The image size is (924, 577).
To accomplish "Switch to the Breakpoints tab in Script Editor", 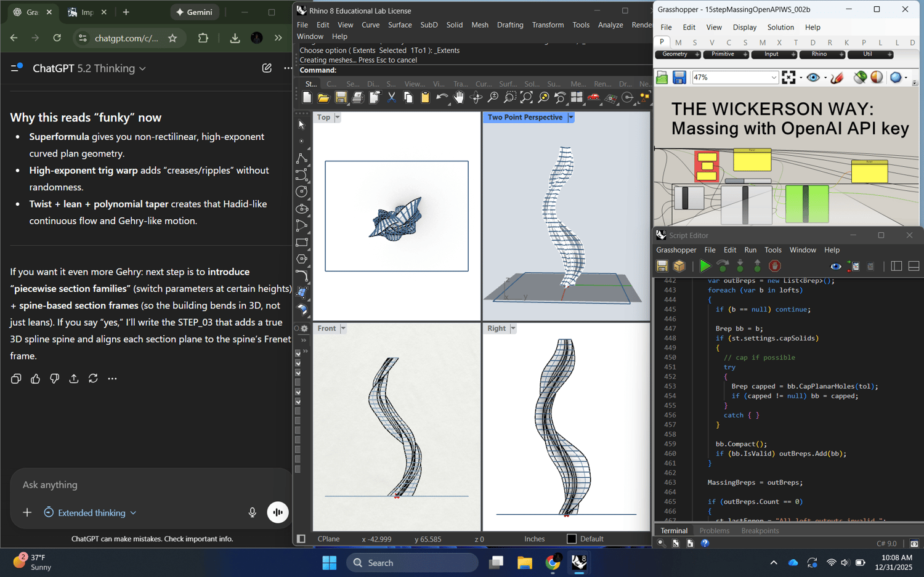I will pyautogui.click(x=760, y=531).
